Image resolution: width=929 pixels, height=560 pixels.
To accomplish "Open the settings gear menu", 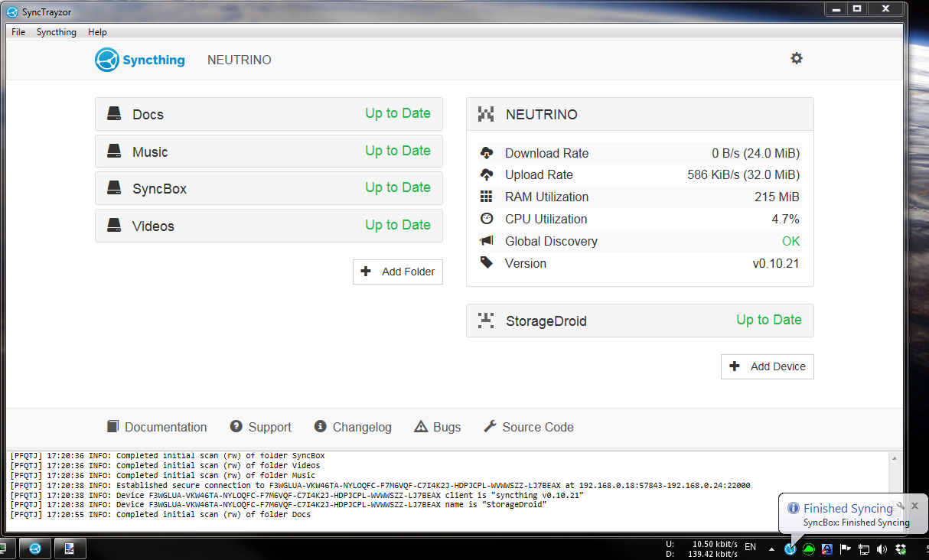I will tap(797, 58).
